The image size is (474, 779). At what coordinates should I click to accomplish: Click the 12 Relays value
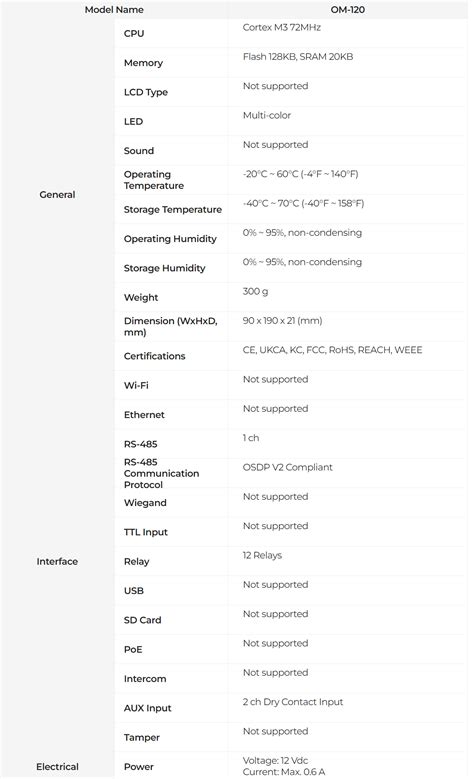click(x=262, y=555)
